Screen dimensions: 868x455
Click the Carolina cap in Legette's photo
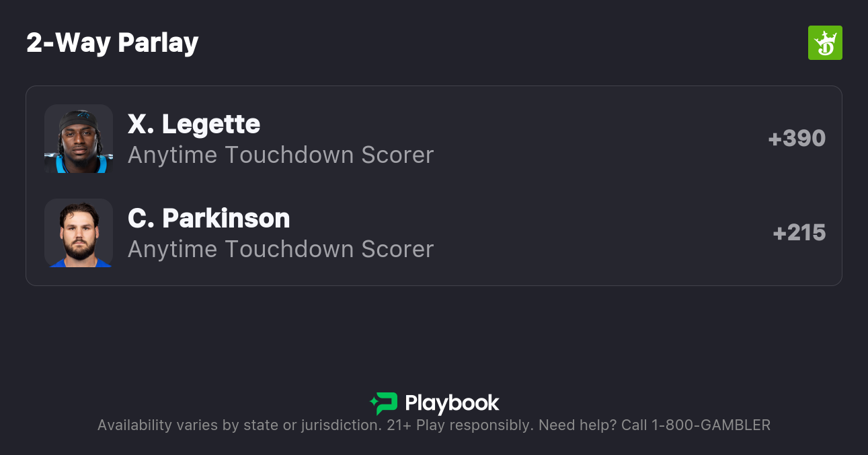[x=79, y=120]
